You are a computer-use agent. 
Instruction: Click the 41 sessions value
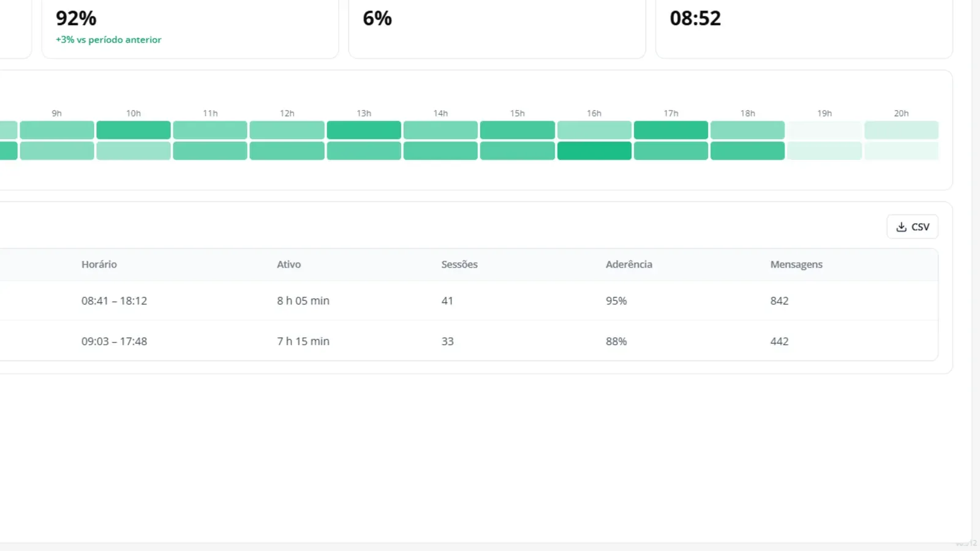tap(447, 301)
